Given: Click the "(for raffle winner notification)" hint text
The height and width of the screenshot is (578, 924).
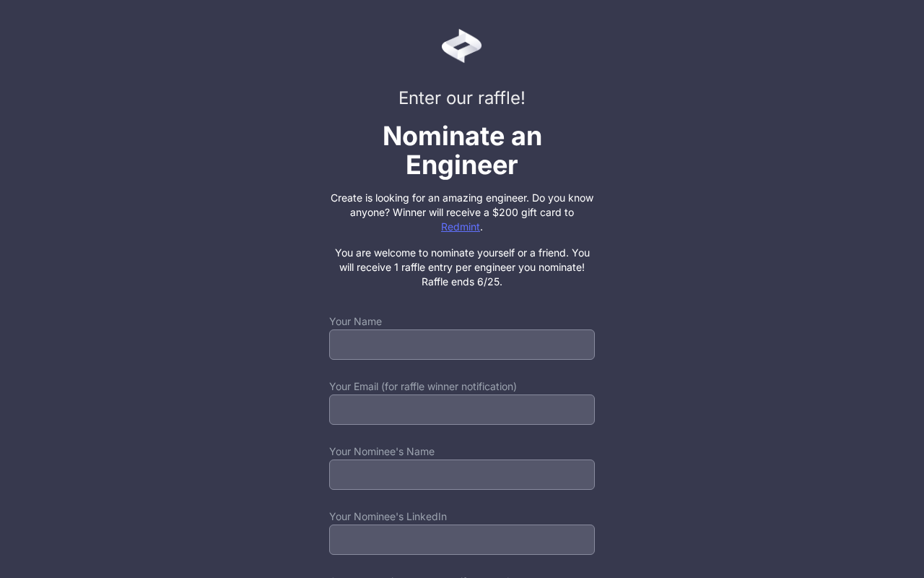Looking at the screenshot, I should (449, 387).
